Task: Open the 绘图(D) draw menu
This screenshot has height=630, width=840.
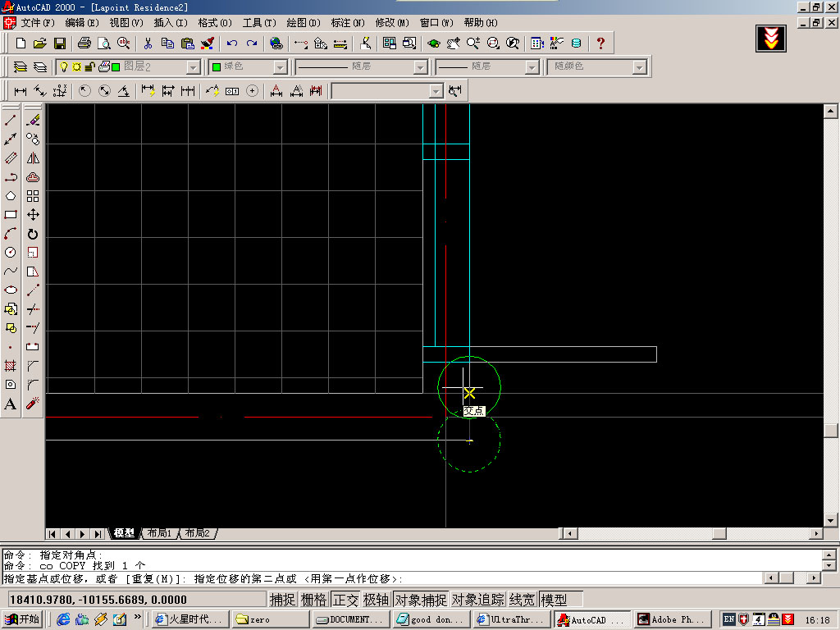Action: tap(303, 23)
